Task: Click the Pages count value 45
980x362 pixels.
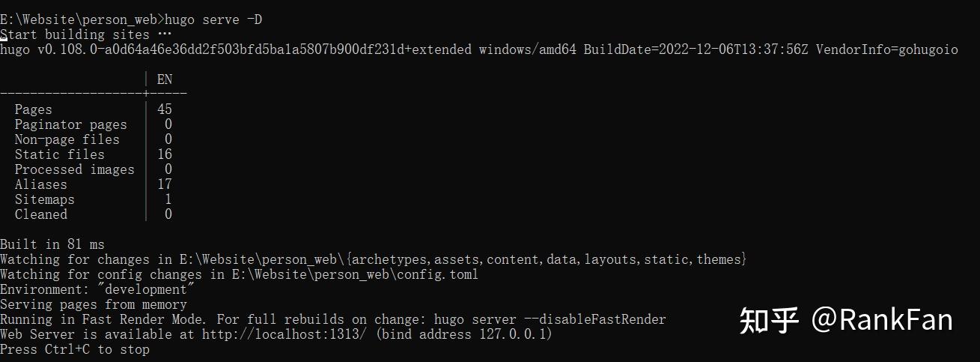Action: click(165, 109)
